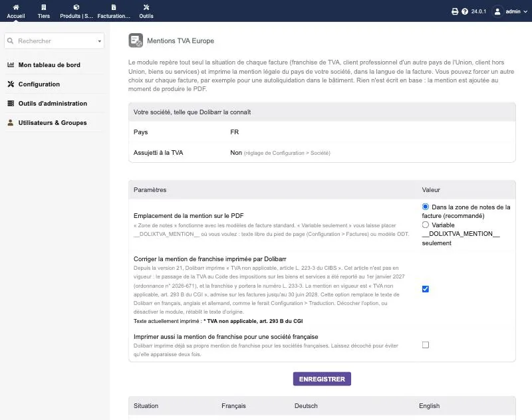Viewport: 532px width, 420px height.
Task: Click the printer icon in top bar
Action: [x=455, y=11]
